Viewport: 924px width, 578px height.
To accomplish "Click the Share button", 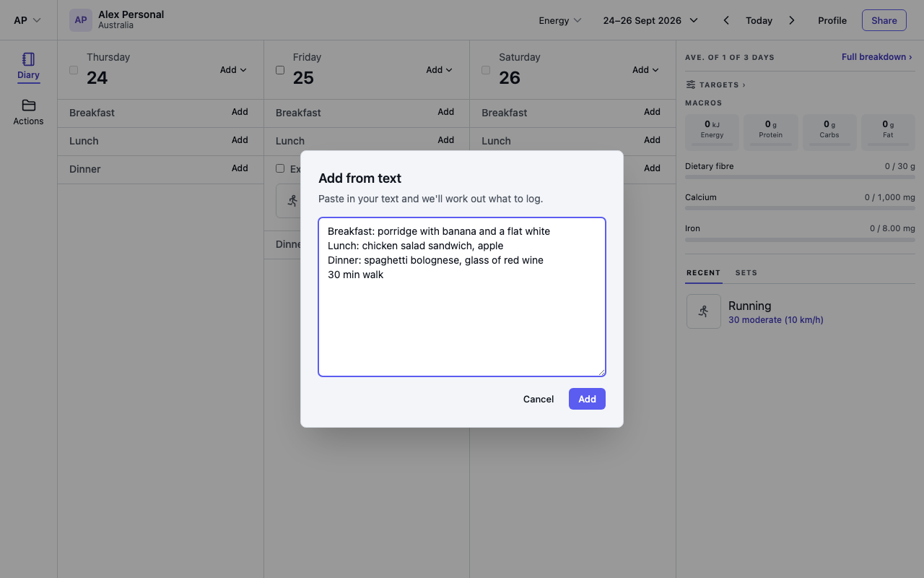I will tap(884, 20).
